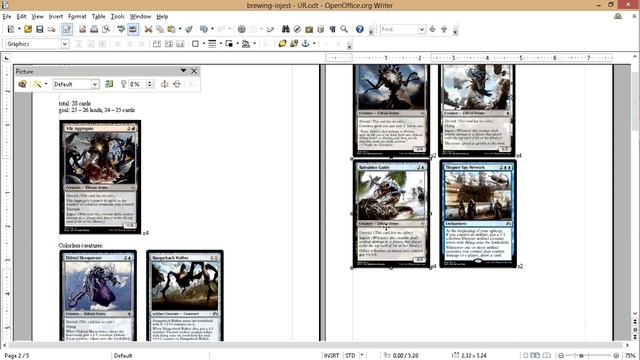Toggle AutoSpellcheck
Image resolution: width=640 pixels, height=360 pixels.
[133, 29]
